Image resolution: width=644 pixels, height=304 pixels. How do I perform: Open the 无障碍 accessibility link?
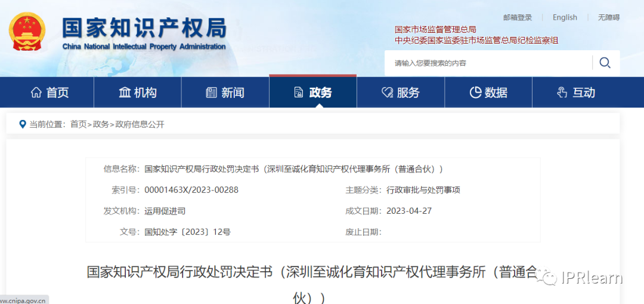point(609,17)
